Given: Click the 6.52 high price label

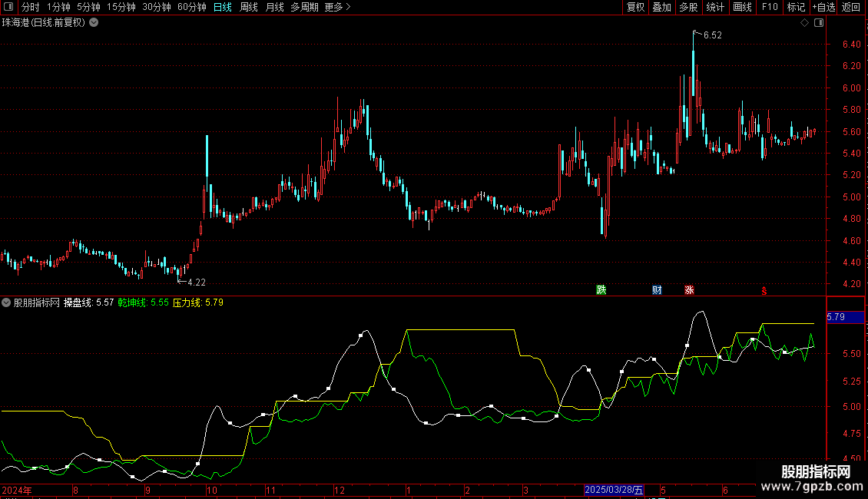Looking at the screenshot, I should point(712,35).
